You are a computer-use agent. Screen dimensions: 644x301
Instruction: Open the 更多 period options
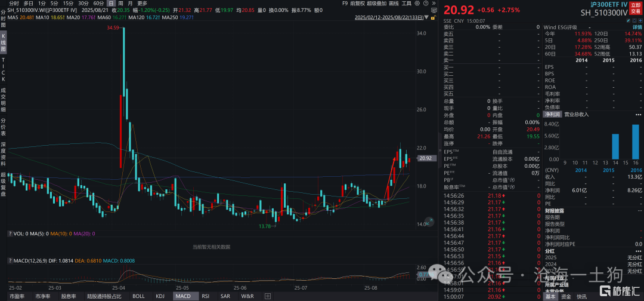[x=142, y=4]
